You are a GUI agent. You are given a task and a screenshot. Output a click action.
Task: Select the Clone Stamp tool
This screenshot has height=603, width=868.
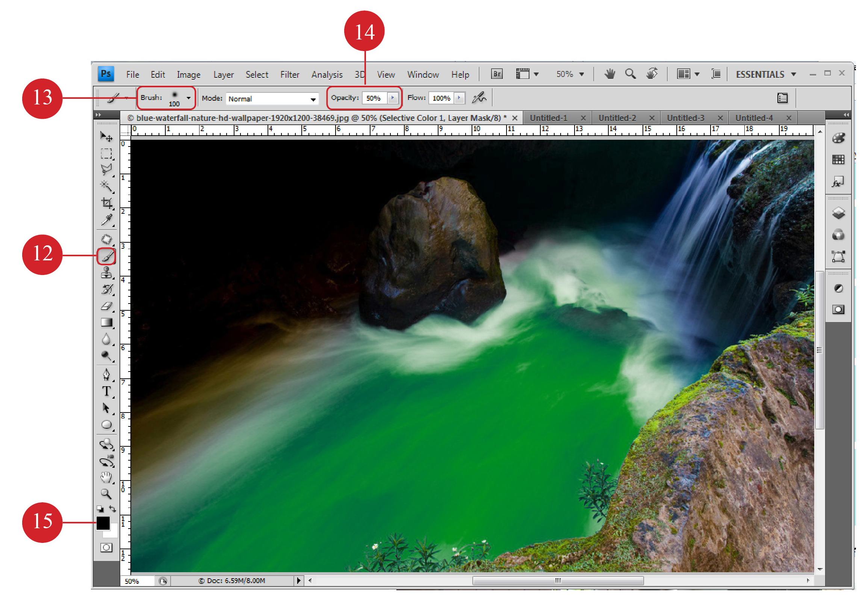(107, 273)
